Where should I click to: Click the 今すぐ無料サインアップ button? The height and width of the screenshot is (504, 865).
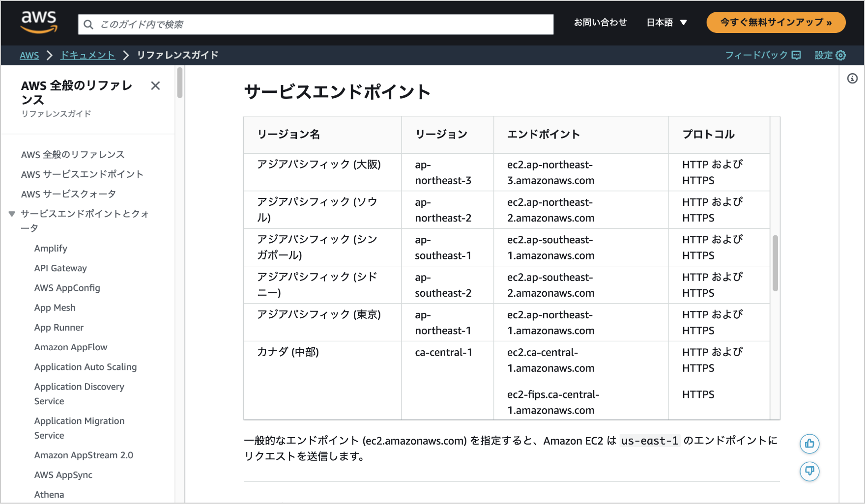(x=776, y=23)
